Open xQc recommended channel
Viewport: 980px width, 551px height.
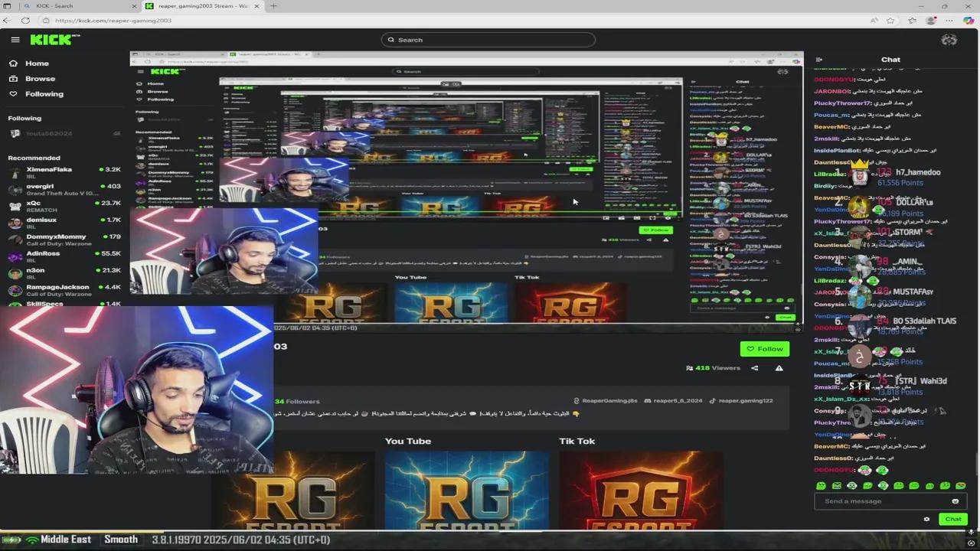[x=64, y=207]
